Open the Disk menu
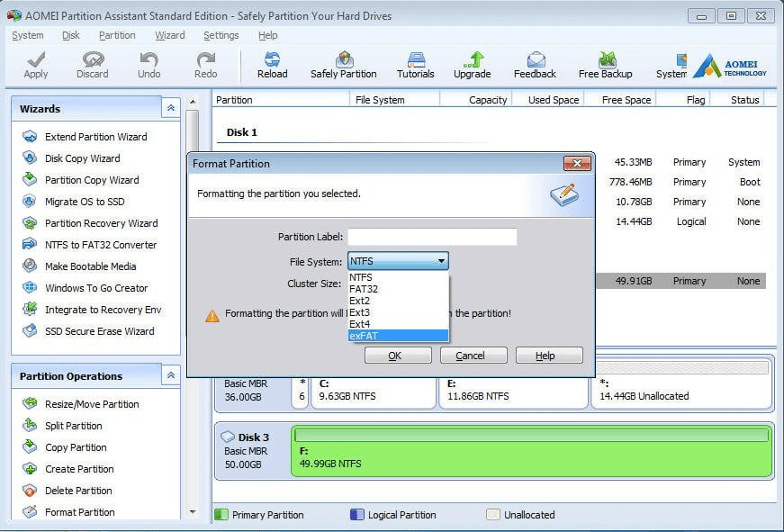The height and width of the screenshot is (532, 784). (70, 35)
